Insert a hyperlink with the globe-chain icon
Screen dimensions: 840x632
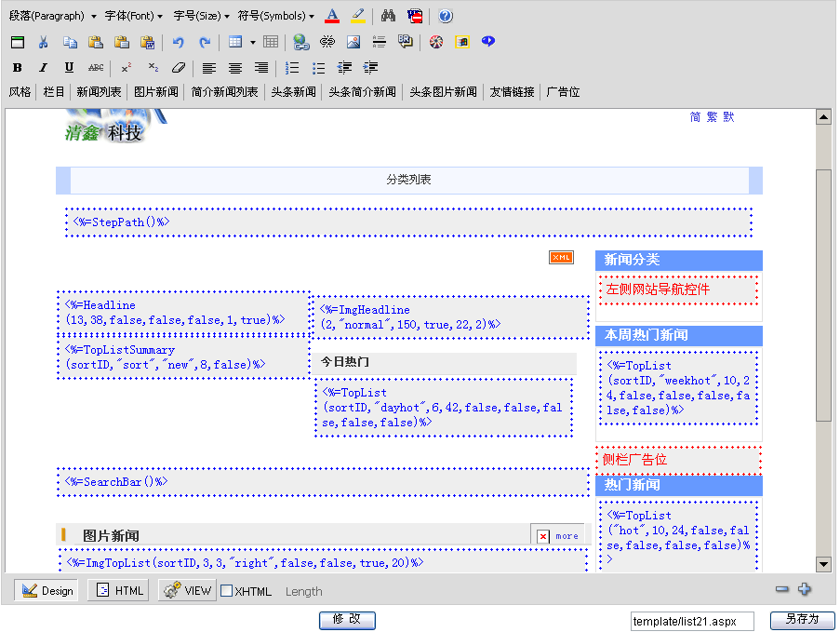pos(301,42)
